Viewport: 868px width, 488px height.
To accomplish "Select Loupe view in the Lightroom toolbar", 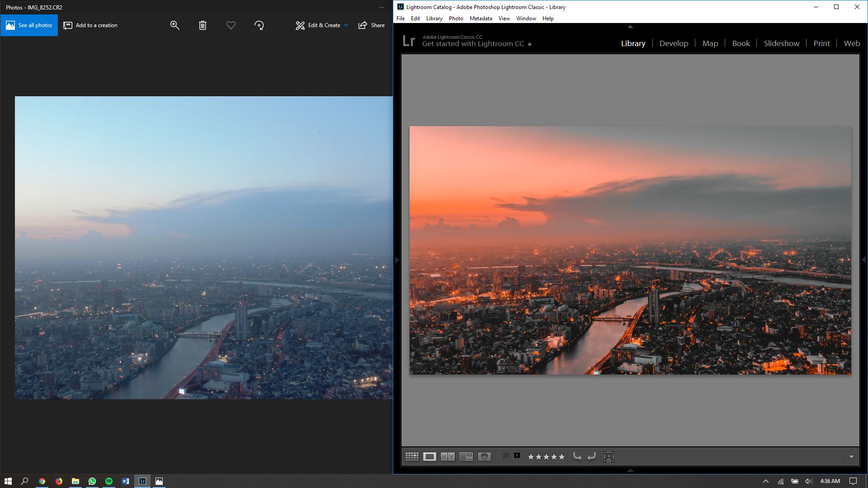I will point(429,456).
